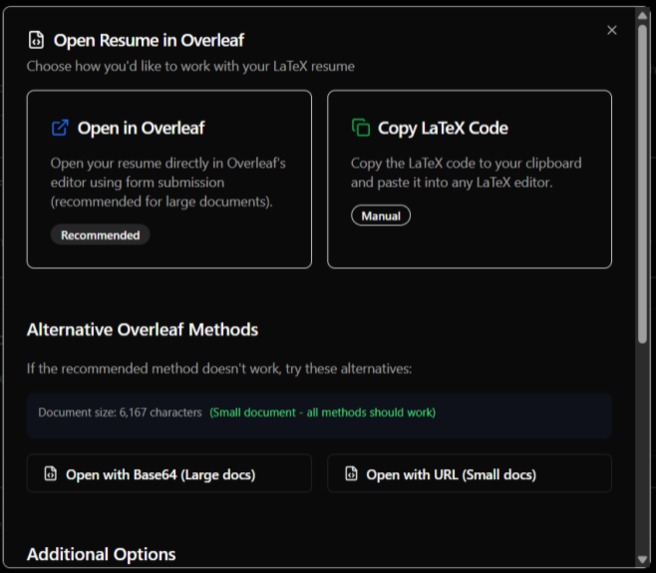Viewport: 656px width, 573px height.
Task: Click 'If the recommended method doesn't work' text
Action: [x=219, y=369]
